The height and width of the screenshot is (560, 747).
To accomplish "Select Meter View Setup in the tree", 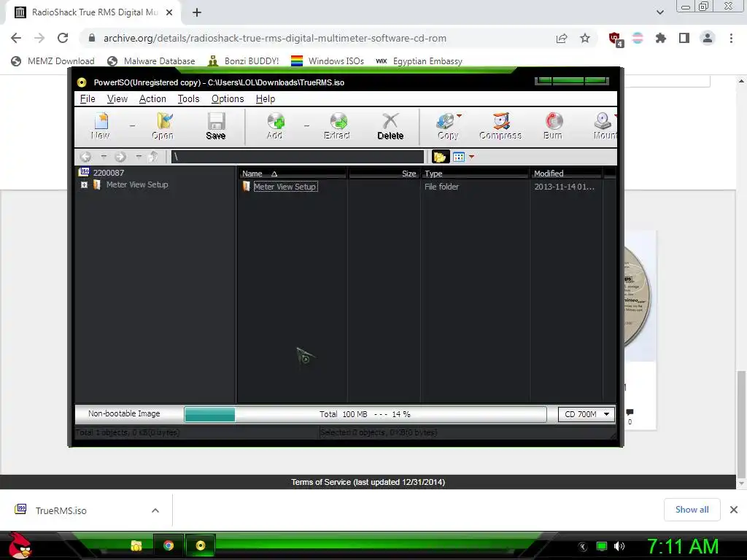I will point(137,184).
